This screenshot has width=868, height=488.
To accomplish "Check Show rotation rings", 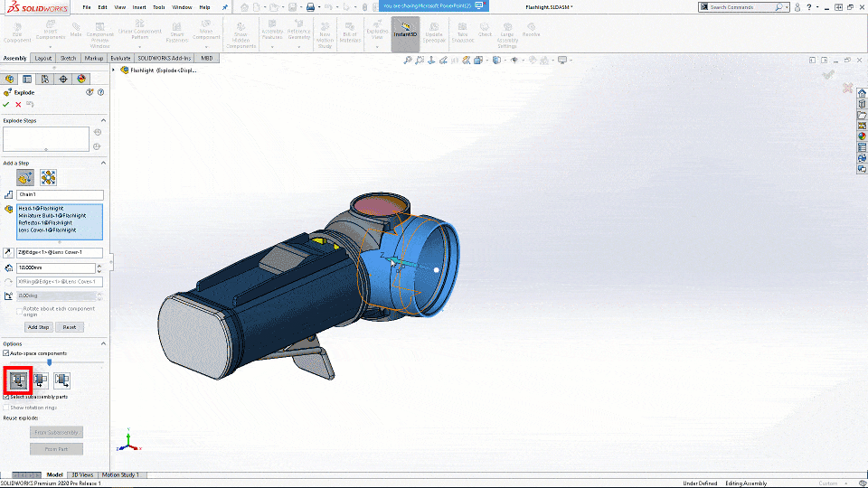I will pyautogui.click(x=6, y=408).
